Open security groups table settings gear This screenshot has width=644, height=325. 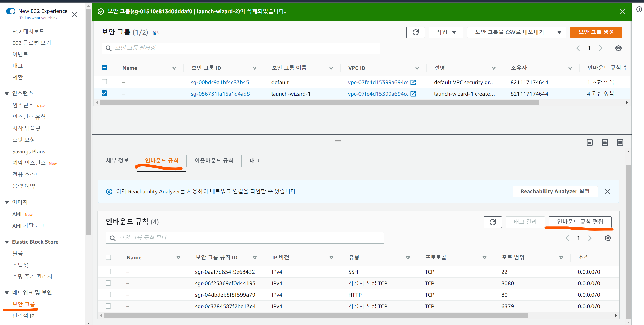(618, 48)
